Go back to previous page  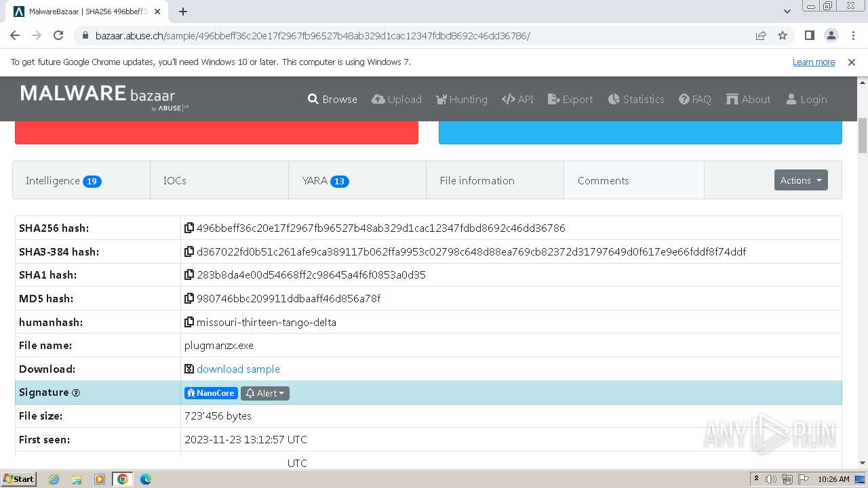click(x=15, y=35)
